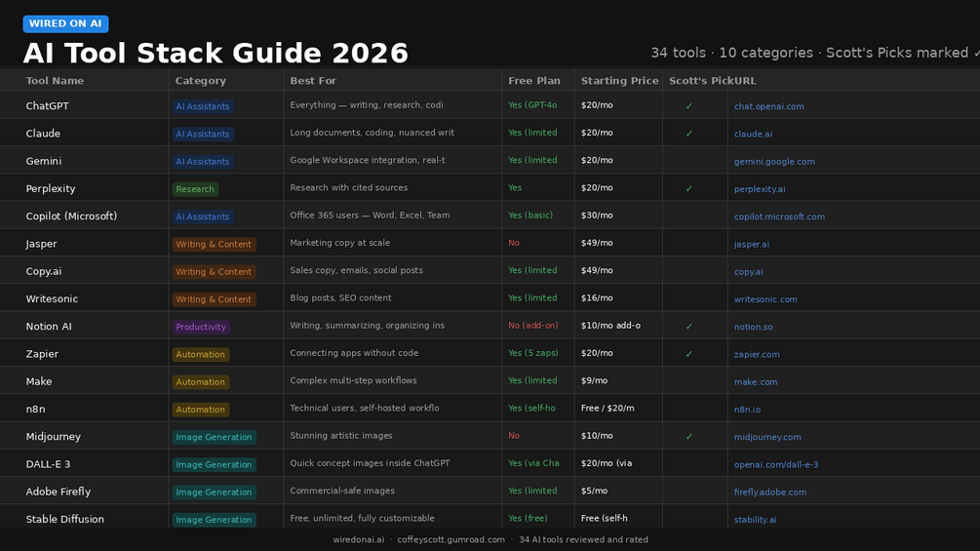
Task: Click the Scott's Pick column header
Action: pyautogui.click(x=700, y=81)
